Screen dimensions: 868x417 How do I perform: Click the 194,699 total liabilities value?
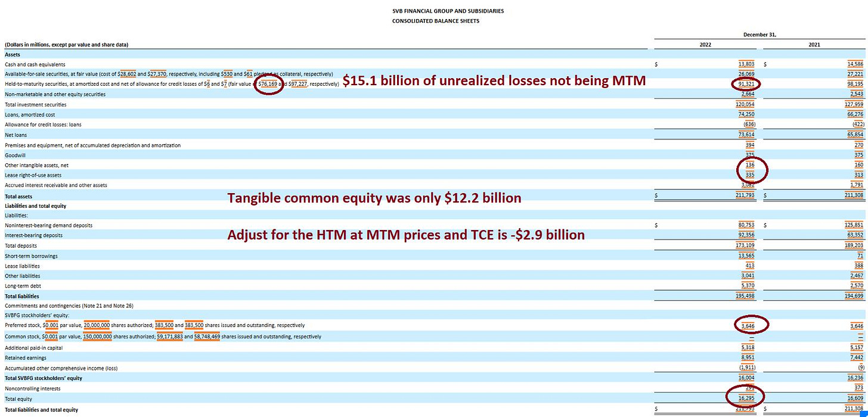pyautogui.click(x=853, y=296)
